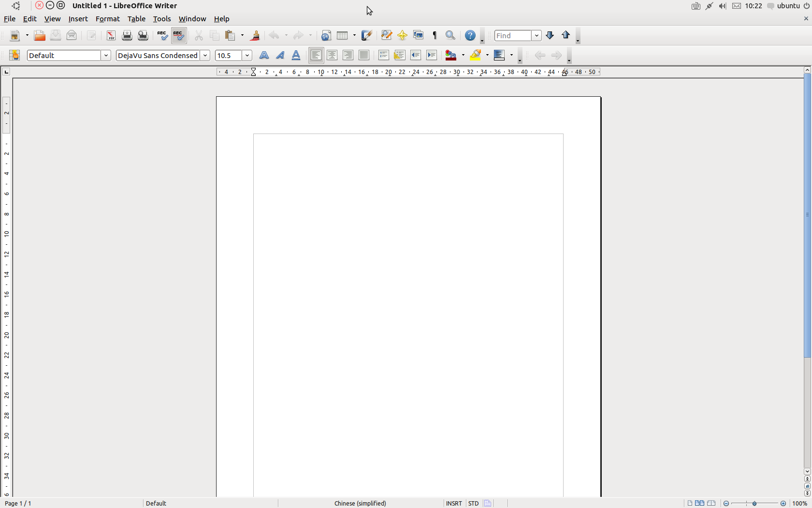The width and height of the screenshot is (812, 508).
Task: Toggle AutoSpellcheck on the toolbar
Action: [x=179, y=36]
